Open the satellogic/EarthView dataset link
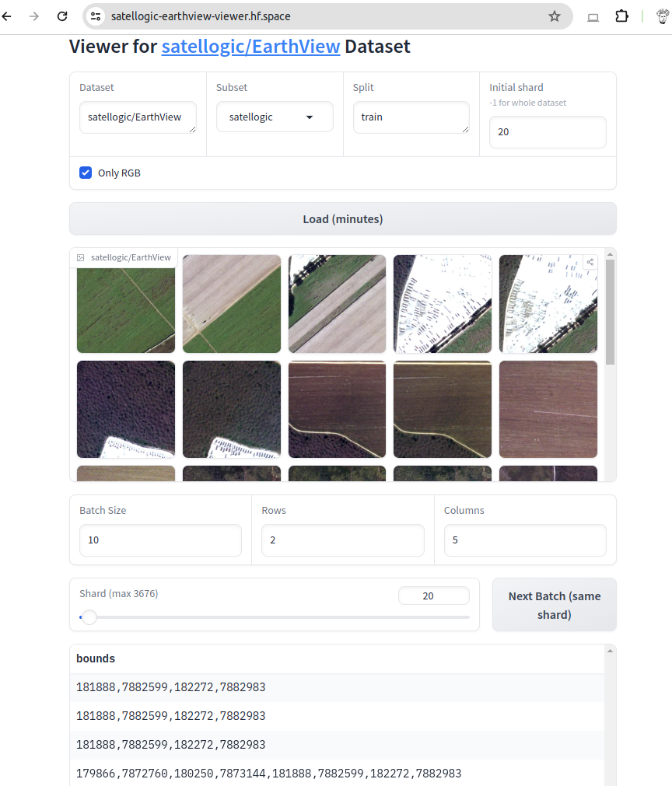This screenshot has height=786, width=672. [250, 47]
